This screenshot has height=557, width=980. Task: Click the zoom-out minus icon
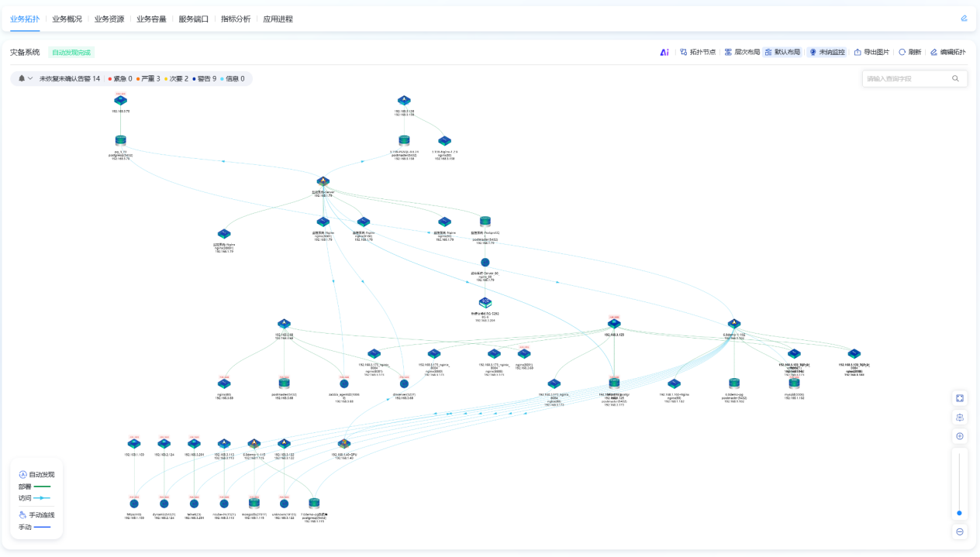[x=960, y=531]
